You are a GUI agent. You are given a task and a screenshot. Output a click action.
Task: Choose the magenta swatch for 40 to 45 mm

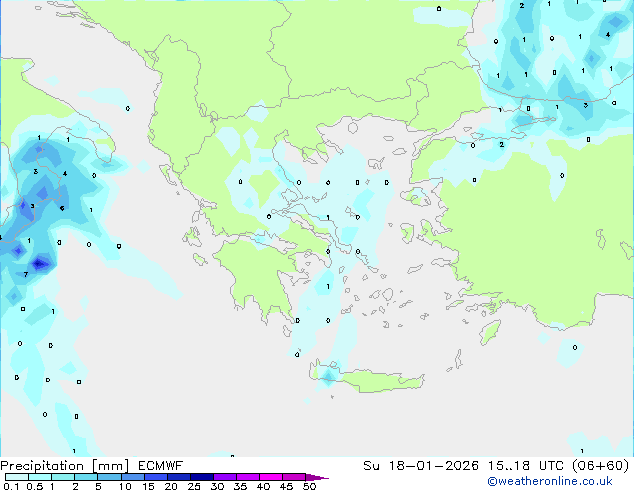tap(271, 477)
